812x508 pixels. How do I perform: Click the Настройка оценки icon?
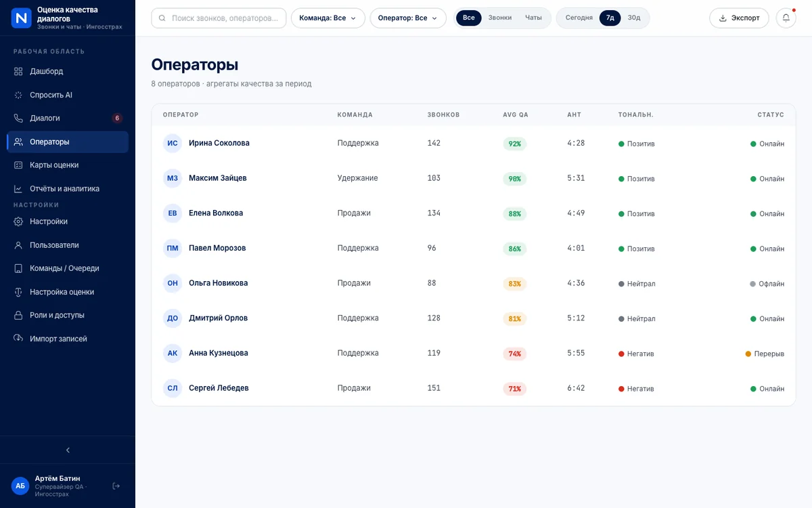(x=18, y=292)
